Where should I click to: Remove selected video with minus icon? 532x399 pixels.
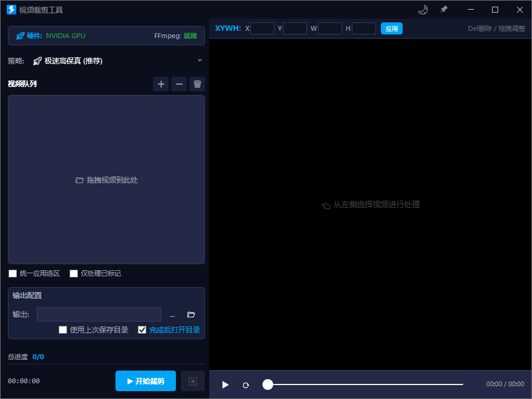(179, 84)
